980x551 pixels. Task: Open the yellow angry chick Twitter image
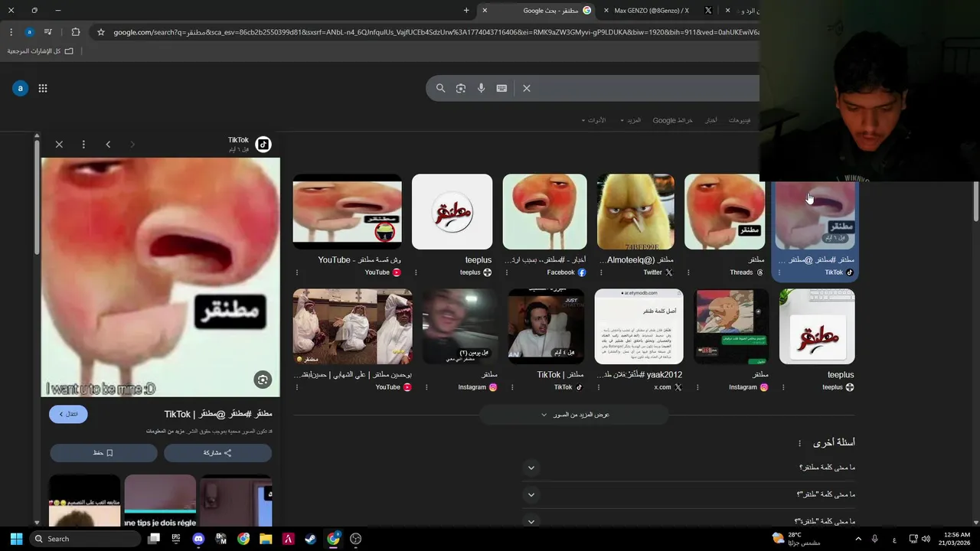[x=635, y=212]
